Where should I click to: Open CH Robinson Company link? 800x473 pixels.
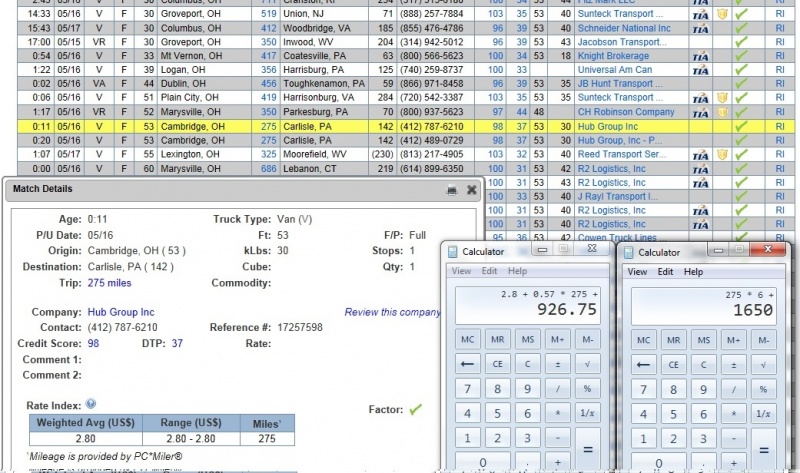pos(626,112)
